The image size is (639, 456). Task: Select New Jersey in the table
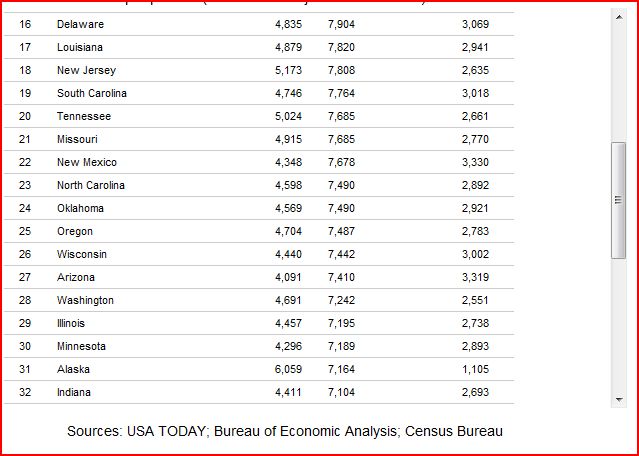[86, 70]
